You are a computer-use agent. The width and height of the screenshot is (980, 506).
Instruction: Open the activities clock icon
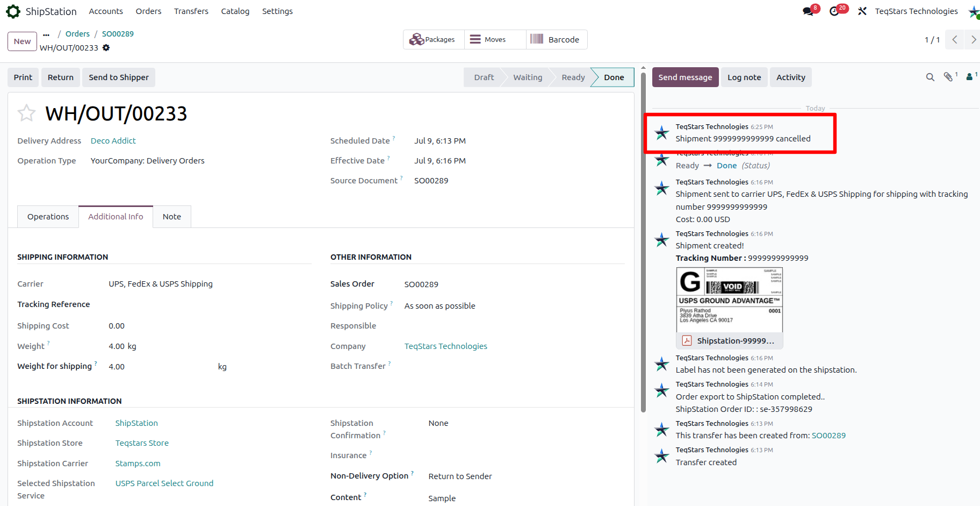coord(834,11)
